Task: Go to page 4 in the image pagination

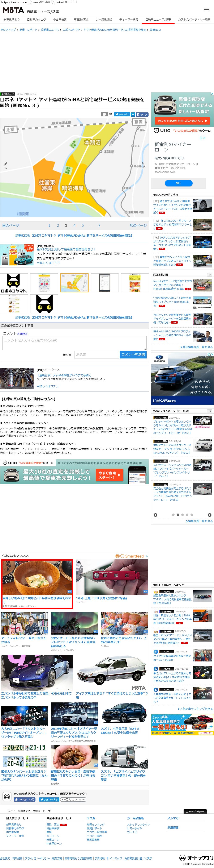Action: [x=74, y=225]
